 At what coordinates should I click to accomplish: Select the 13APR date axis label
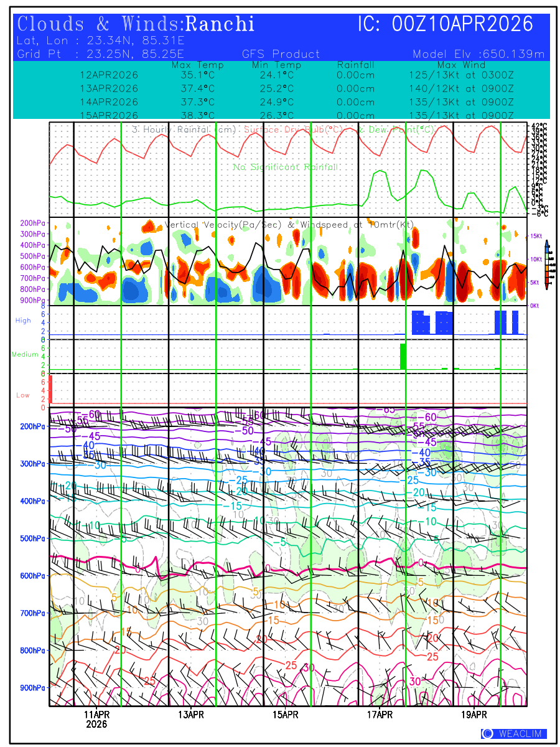click(191, 714)
